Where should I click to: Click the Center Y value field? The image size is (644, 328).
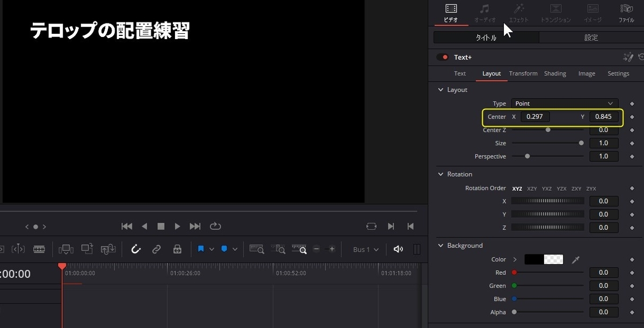(x=604, y=117)
